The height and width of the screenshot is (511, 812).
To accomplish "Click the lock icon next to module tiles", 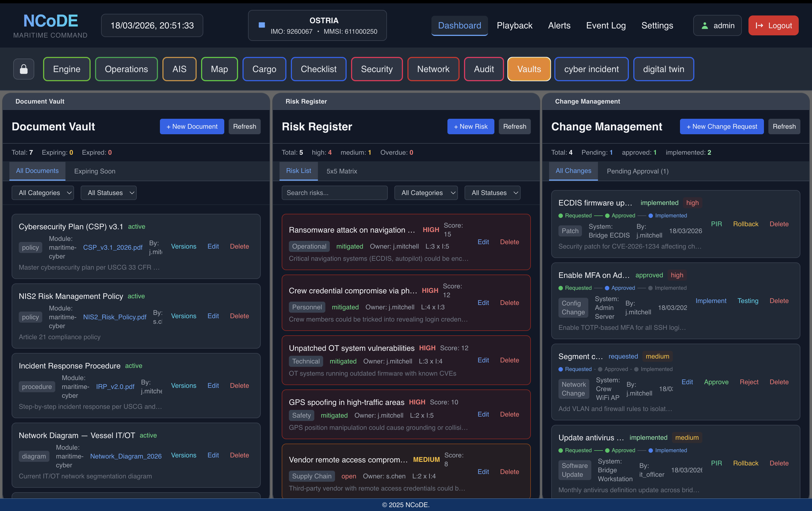I will (x=23, y=69).
